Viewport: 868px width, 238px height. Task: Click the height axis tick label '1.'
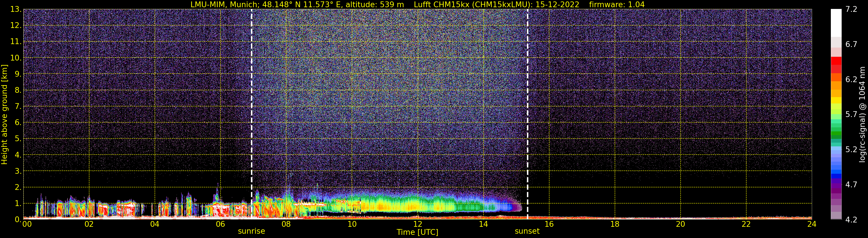point(18,203)
